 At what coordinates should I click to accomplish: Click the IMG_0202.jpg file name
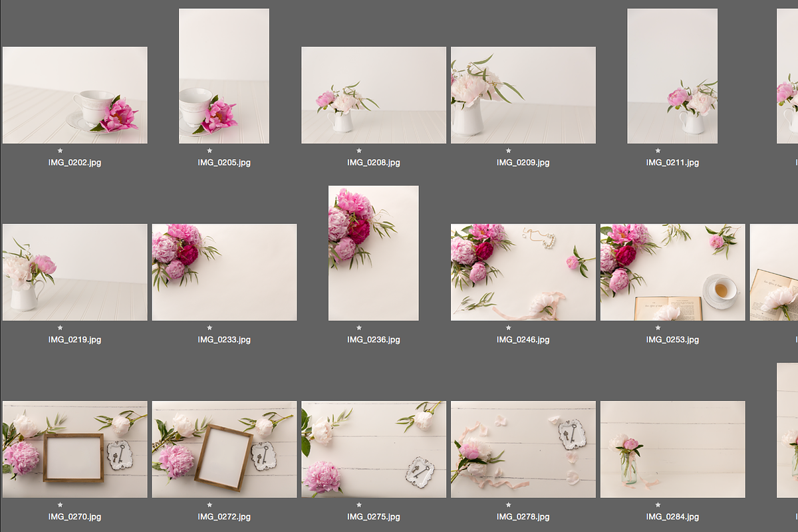(75, 162)
